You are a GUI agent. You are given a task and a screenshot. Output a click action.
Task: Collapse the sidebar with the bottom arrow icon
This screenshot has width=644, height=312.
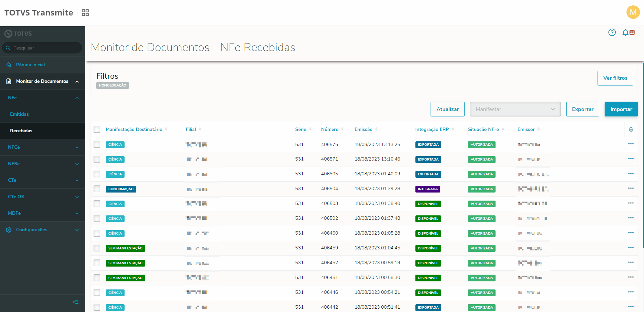pos(76,302)
